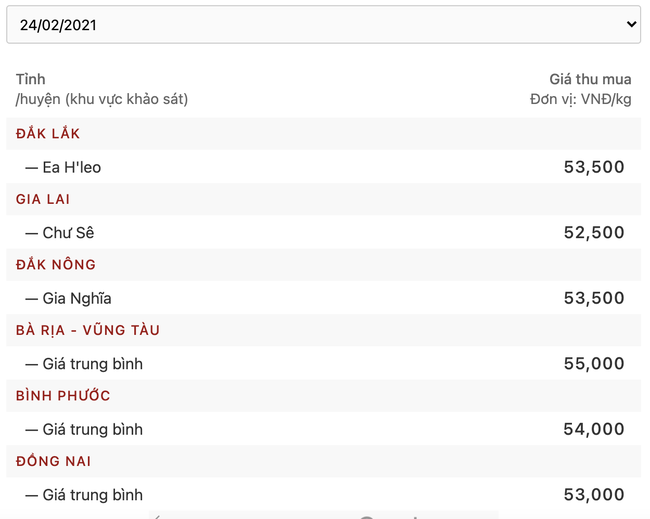650x519 pixels.
Task: Select the BÌNH PHƯỚC province heading
Action: [x=63, y=395]
